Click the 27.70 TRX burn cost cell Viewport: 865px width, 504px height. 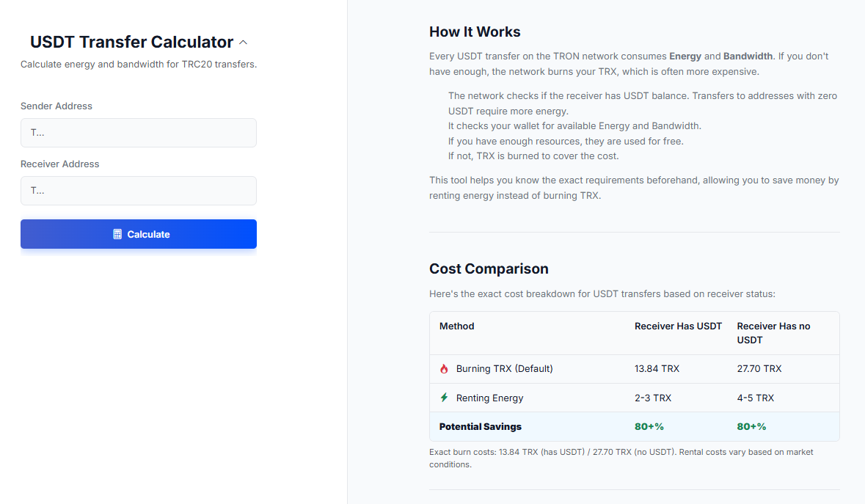759,369
